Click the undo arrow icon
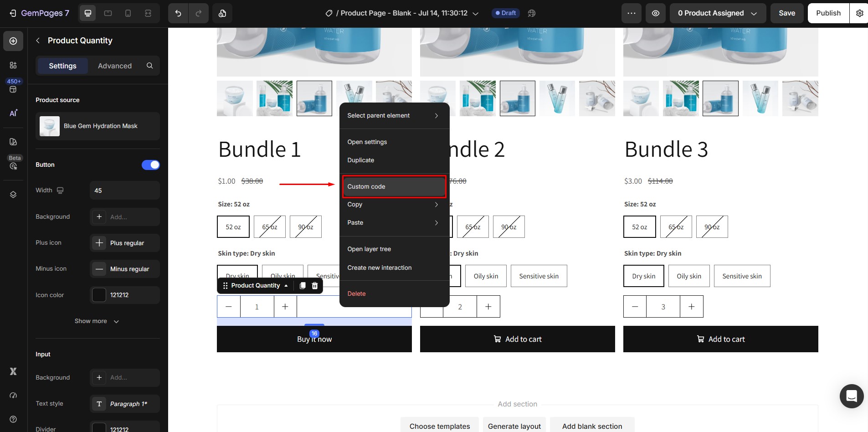 pos(178,13)
